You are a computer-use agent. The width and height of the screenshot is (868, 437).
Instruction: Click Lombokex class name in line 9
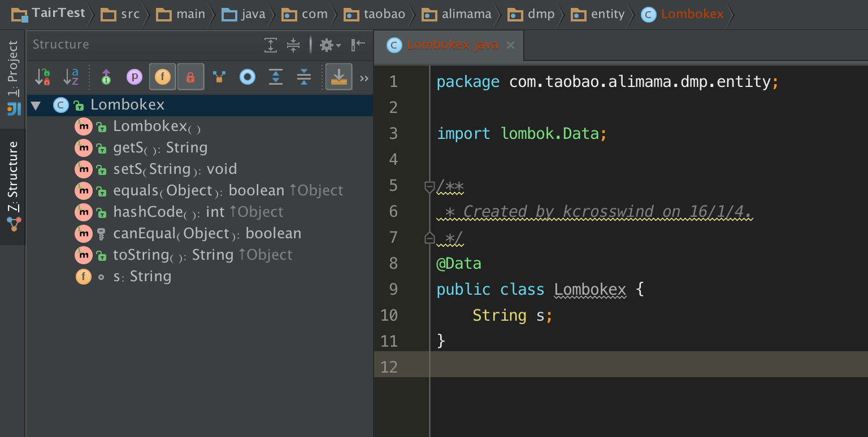pos(590,289)
